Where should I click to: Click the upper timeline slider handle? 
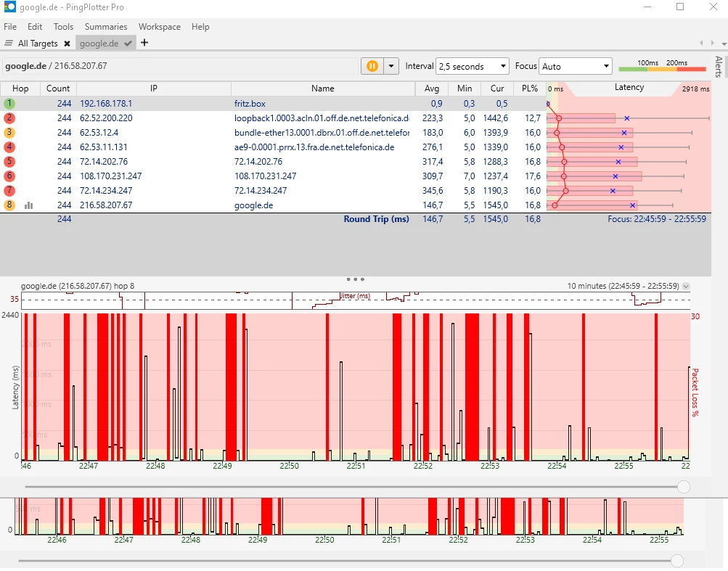click(x=684, y=487)
